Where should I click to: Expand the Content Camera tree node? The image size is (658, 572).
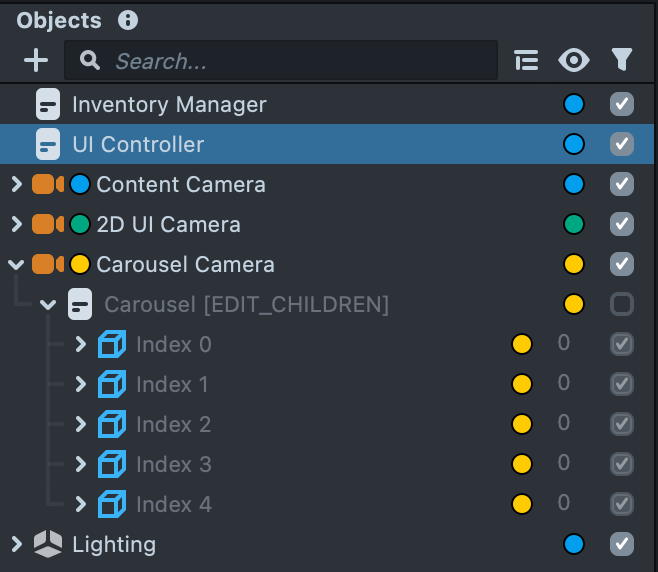(x=16, y=184)
